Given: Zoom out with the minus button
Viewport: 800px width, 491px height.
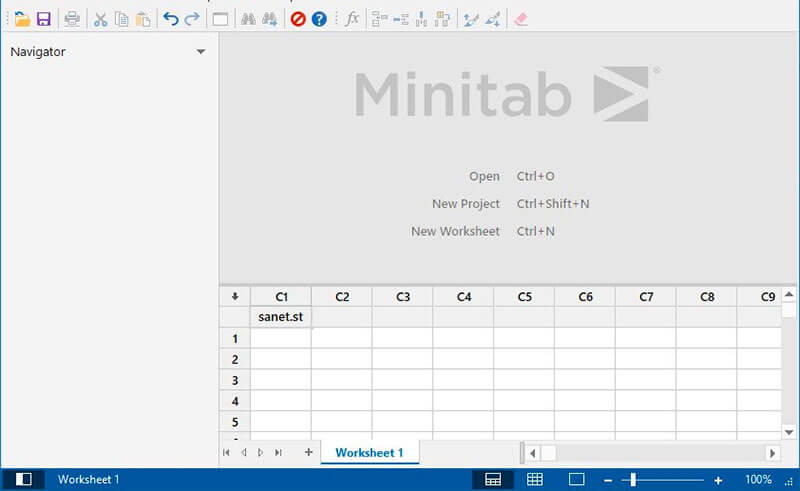Looking at the screenshot, I should coord(608,480).
